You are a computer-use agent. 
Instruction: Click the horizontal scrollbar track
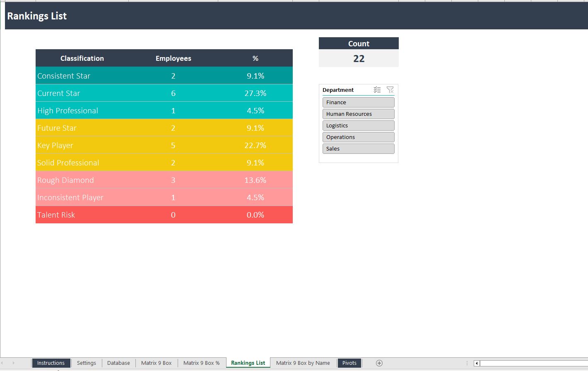(534, 363)
